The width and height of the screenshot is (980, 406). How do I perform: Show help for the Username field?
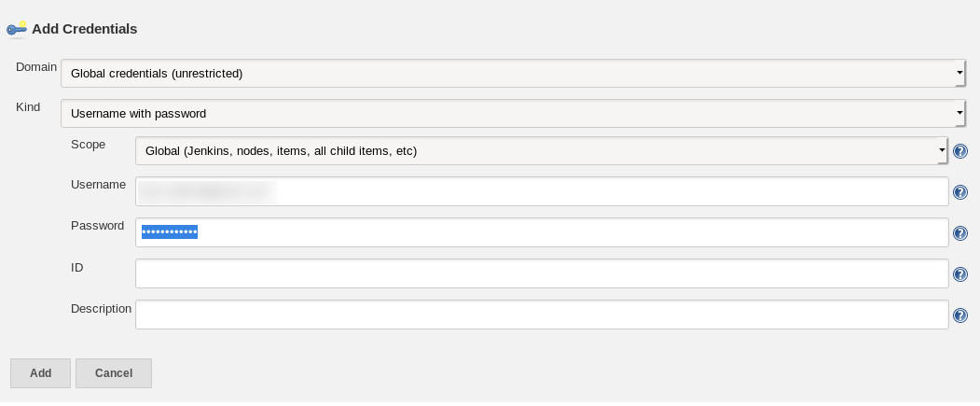960,192
